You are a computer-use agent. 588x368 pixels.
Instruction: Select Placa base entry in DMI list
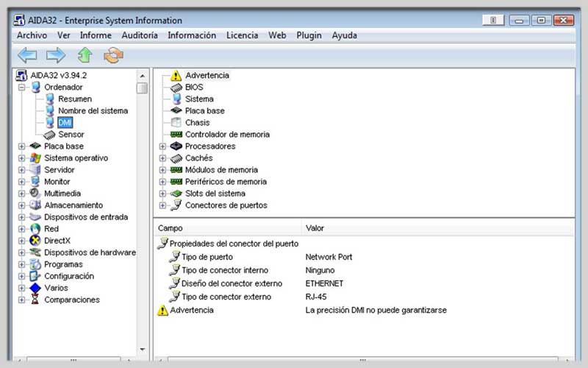[x=205, y=111]
